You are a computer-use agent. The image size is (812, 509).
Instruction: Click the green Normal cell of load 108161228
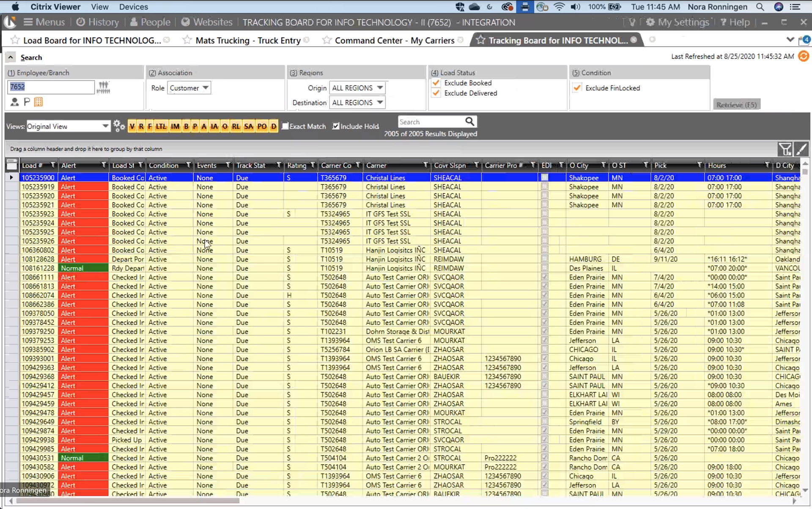coord(83,268)
